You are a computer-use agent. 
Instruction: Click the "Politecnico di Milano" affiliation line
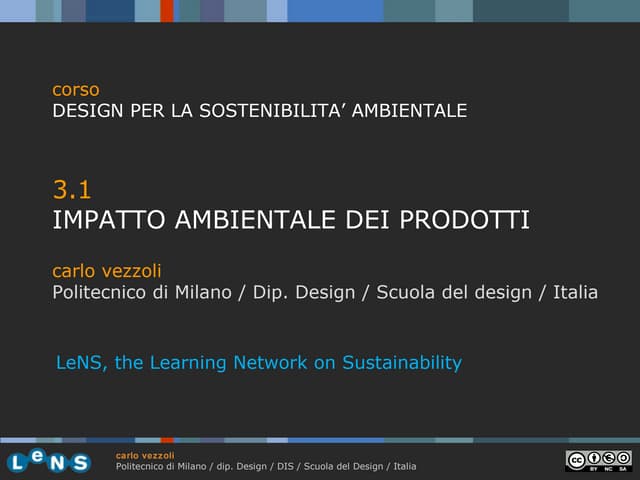click(325, 293)
